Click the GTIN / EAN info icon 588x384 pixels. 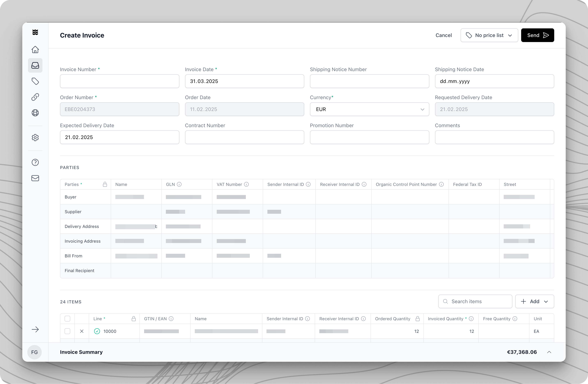171,319
